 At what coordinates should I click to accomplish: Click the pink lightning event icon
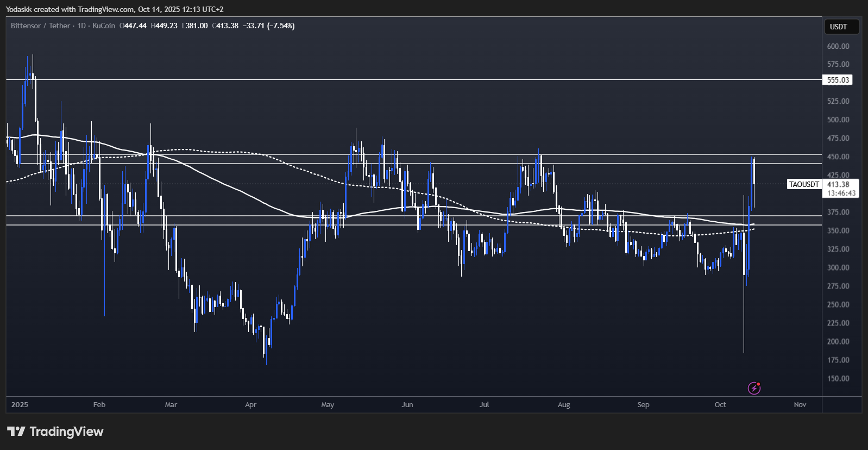754,388
